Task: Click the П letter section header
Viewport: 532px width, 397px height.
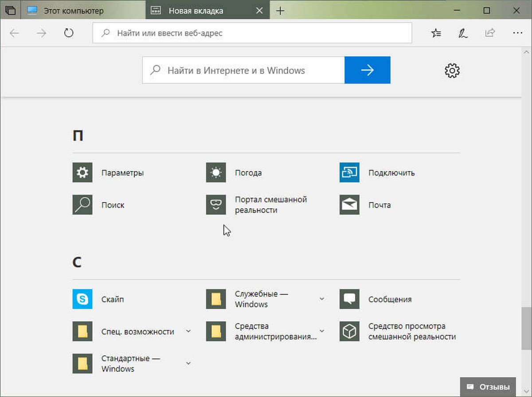Action: (78, 136)
